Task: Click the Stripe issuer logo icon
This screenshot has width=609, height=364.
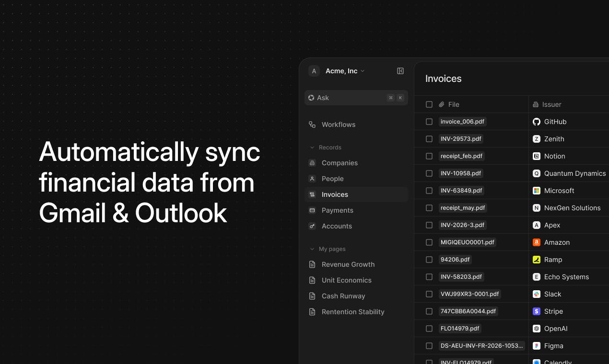Action: 537,311
